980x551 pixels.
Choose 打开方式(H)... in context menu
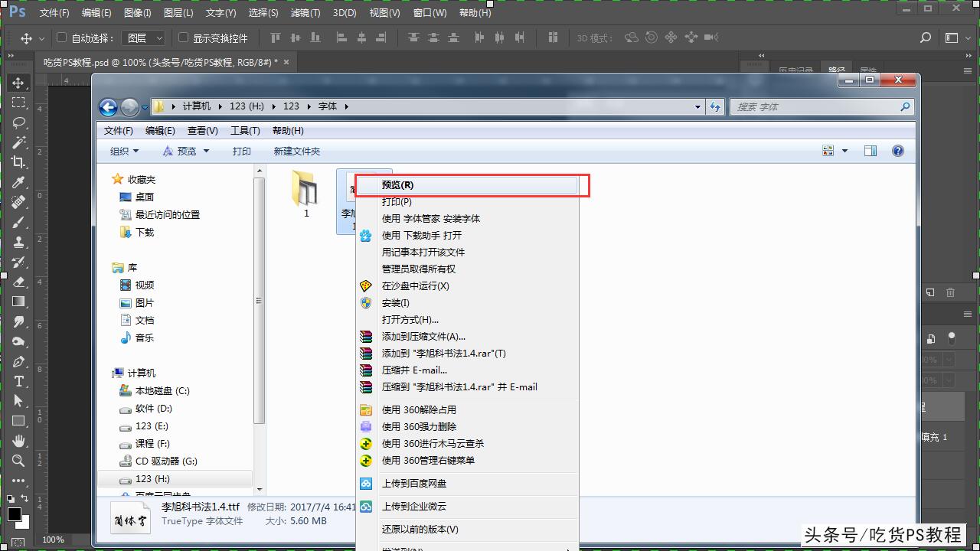pyautogui.click(x=467, y=319)
